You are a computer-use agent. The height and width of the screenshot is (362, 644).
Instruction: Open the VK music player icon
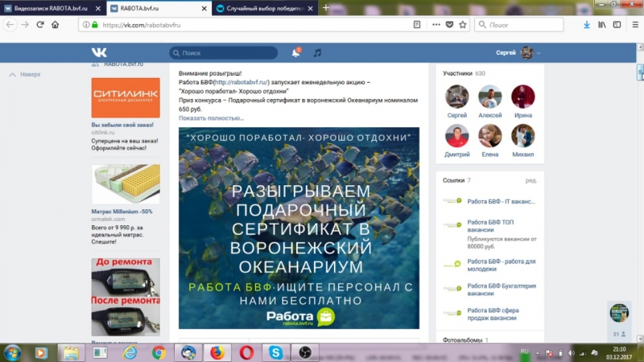pyautogui.click(x=317, y=52)
